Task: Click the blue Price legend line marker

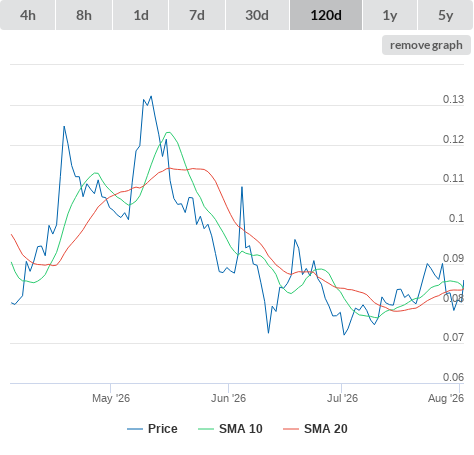Action: [135, 429]
